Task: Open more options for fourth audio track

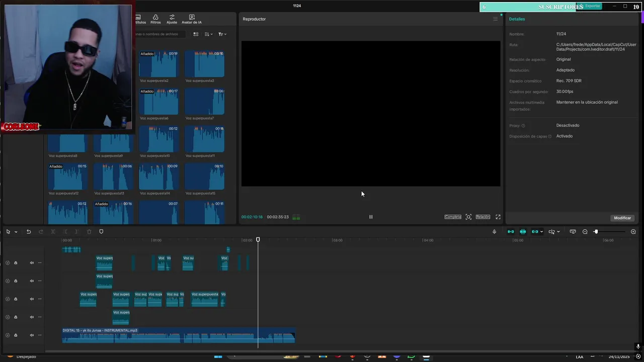Action: 40,317
